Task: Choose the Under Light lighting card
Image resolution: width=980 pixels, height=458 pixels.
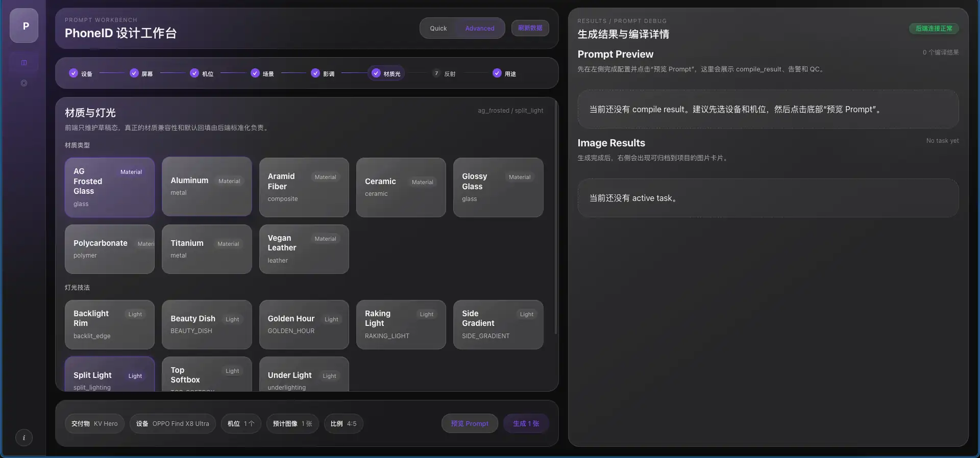Action: [x=304, y=375]
